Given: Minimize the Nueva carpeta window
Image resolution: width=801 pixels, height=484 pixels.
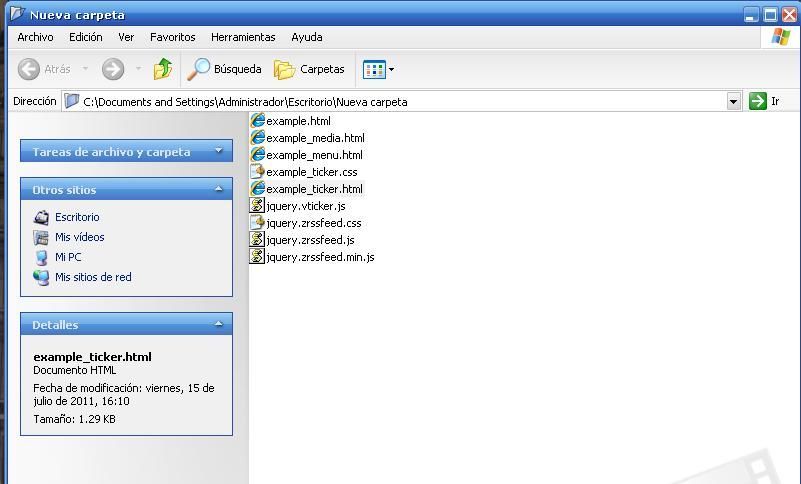Looking at the screenshot, I should (x=751, y=14).
